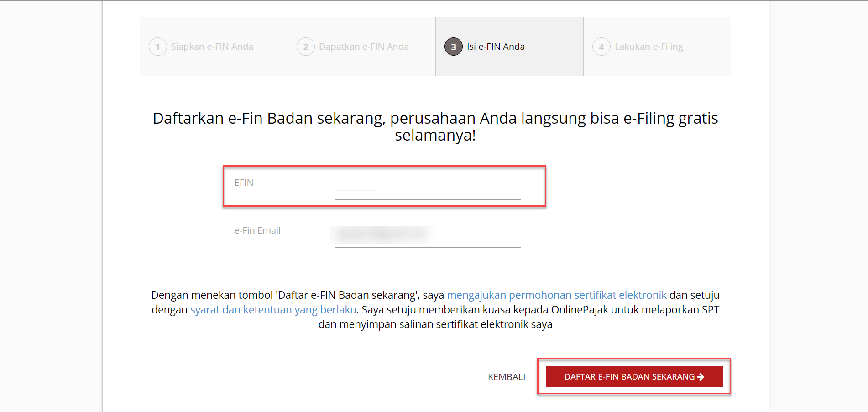Select the Isi e-FIN Anda step label
Screen dimensions: 868x412
pos(496,47)
